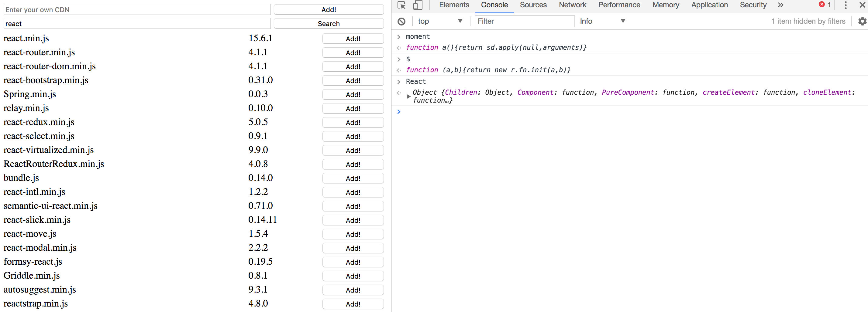Select the 'moment' console command
868x312 pixels.
[418, 36]
